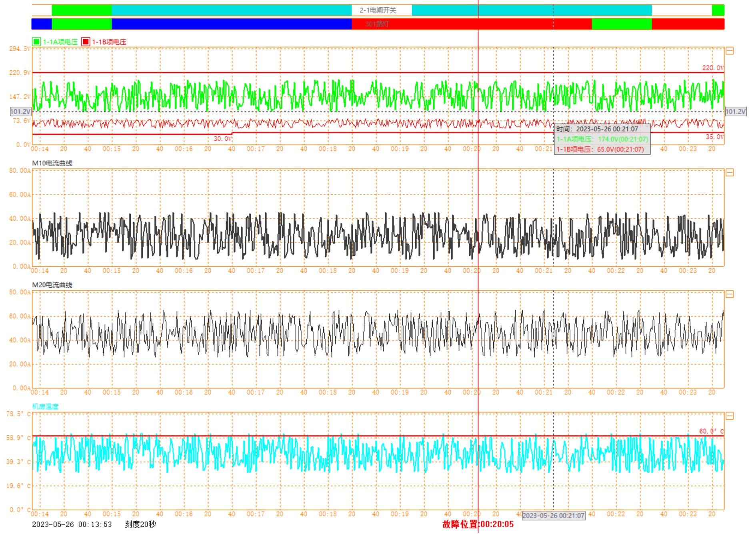Collapse the voltage chart panel
756x534 pixels.
click(x=730, y=51)
